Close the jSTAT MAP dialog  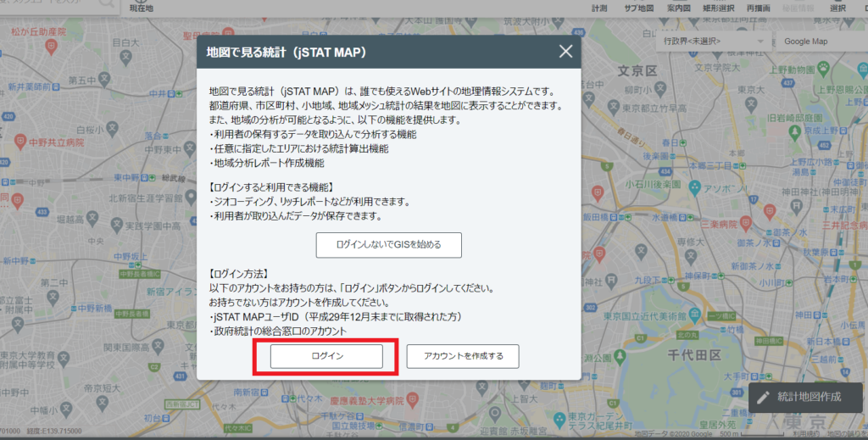(x=565, y=52)
